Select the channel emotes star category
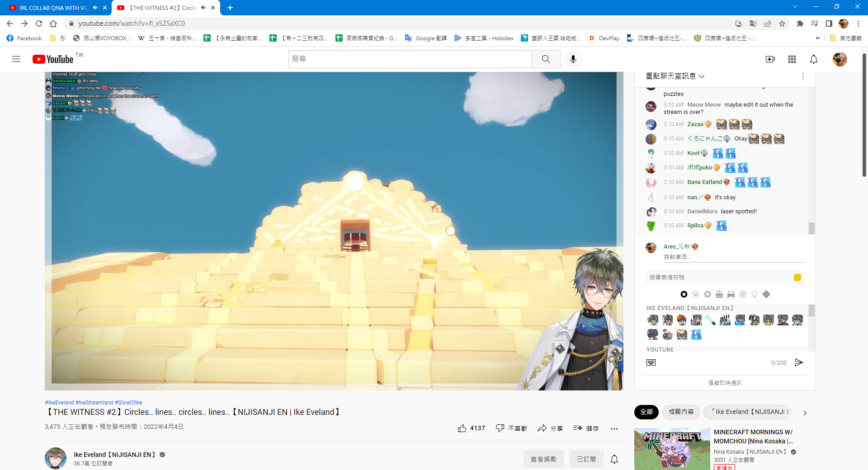This screenshot has width=868, height=470. tap(684, 294)
